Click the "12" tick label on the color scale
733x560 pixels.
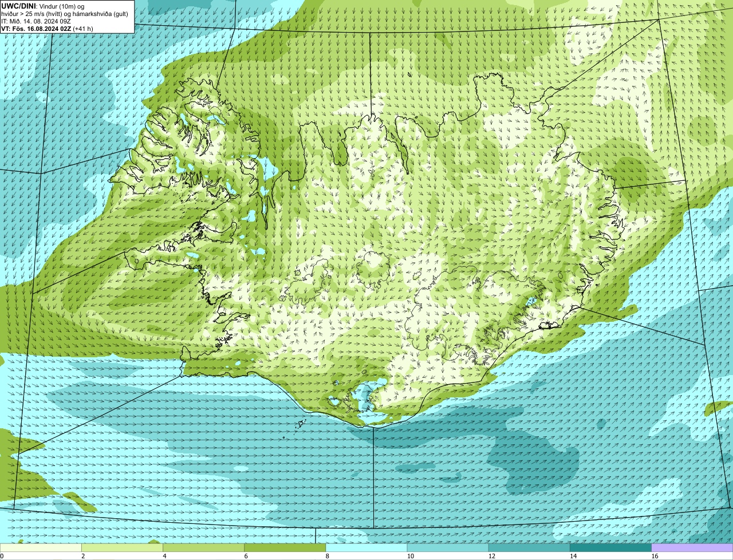[491, 556]
